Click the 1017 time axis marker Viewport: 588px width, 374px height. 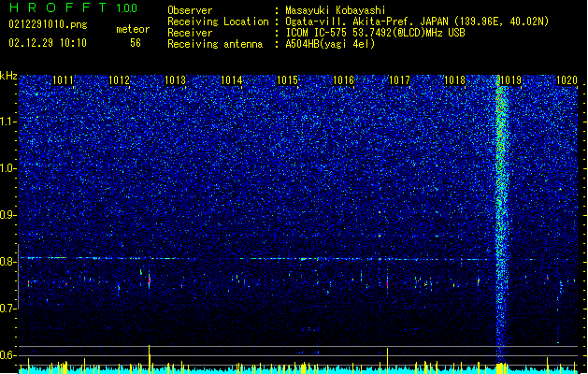(400, 80)
